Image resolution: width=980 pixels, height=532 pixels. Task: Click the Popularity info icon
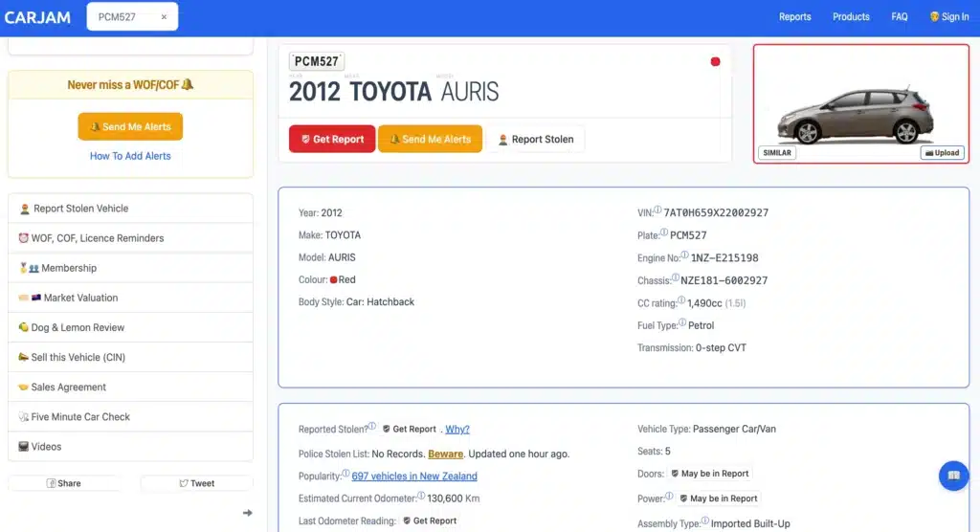(345, 474)
